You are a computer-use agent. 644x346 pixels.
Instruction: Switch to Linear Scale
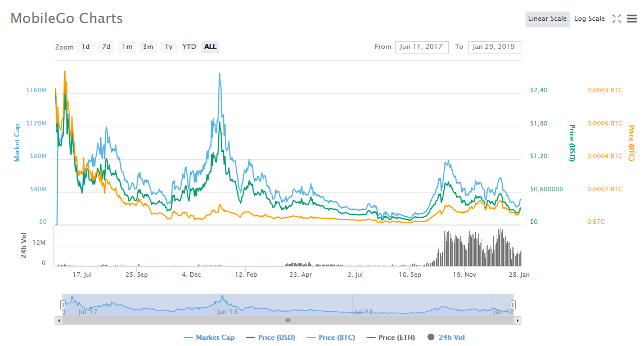(547, 19)
